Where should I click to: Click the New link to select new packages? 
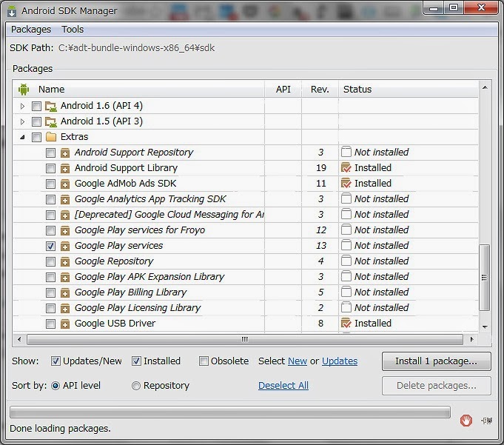(298, 361)
